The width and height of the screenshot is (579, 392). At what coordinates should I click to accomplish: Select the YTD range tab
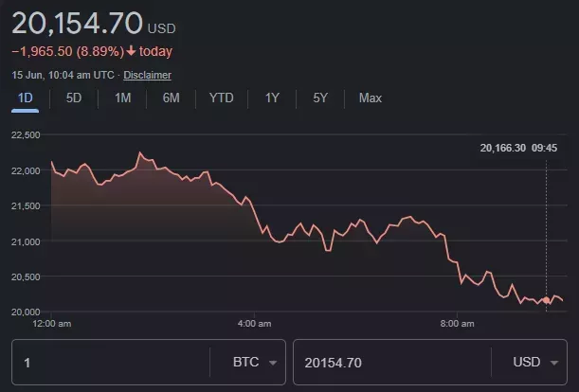[x=221, y=98]
